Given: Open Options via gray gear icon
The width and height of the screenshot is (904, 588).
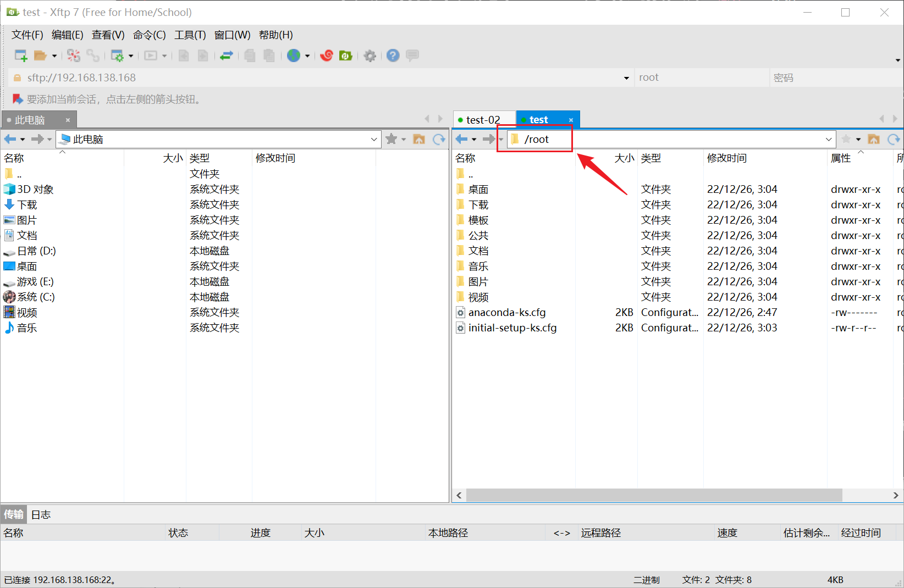Looking at the screenshot, I should 370,56.
